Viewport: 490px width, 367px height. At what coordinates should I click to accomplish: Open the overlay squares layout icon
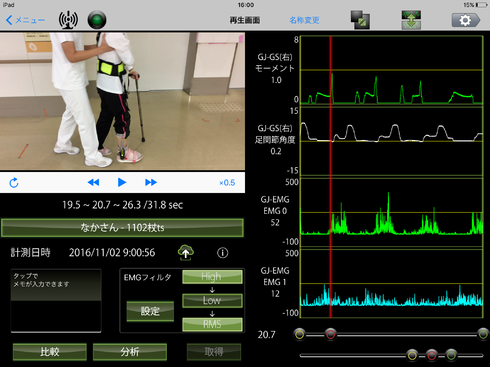[x=360, y=20]
